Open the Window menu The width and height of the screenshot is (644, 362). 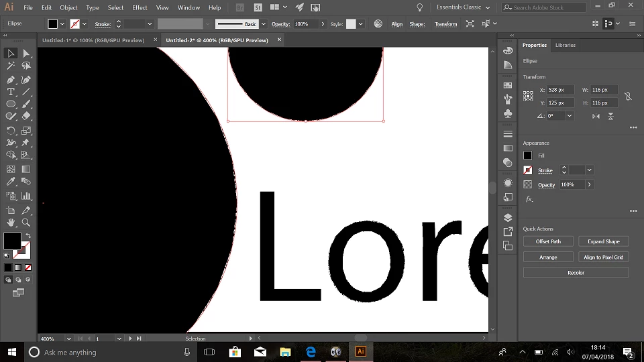click(x=189, y=7)
